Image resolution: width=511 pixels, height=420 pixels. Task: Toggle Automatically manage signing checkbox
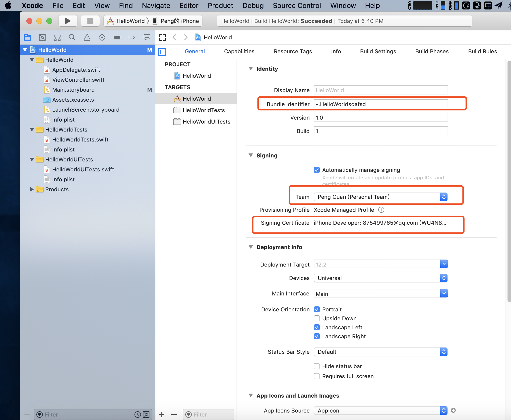coord(317,170)
